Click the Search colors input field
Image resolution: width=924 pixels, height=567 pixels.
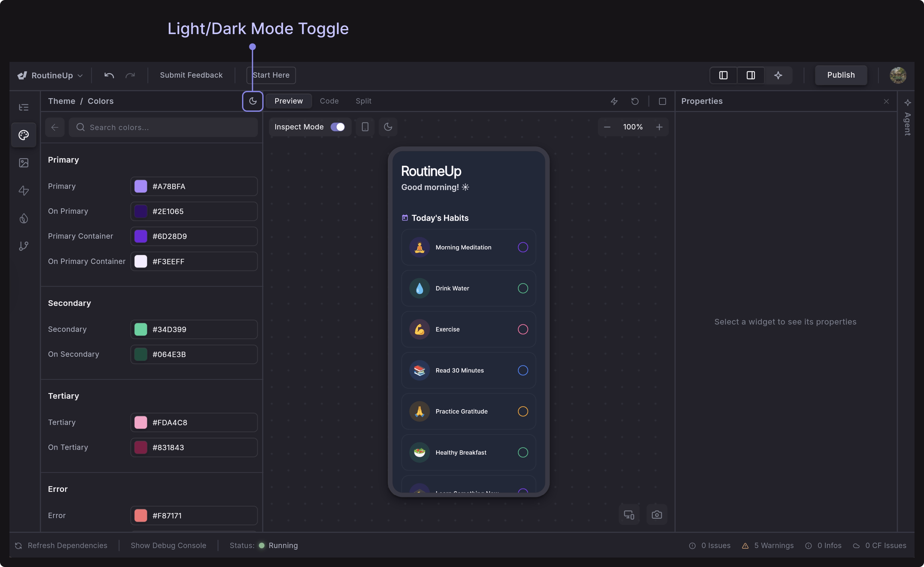click(163, 127)
